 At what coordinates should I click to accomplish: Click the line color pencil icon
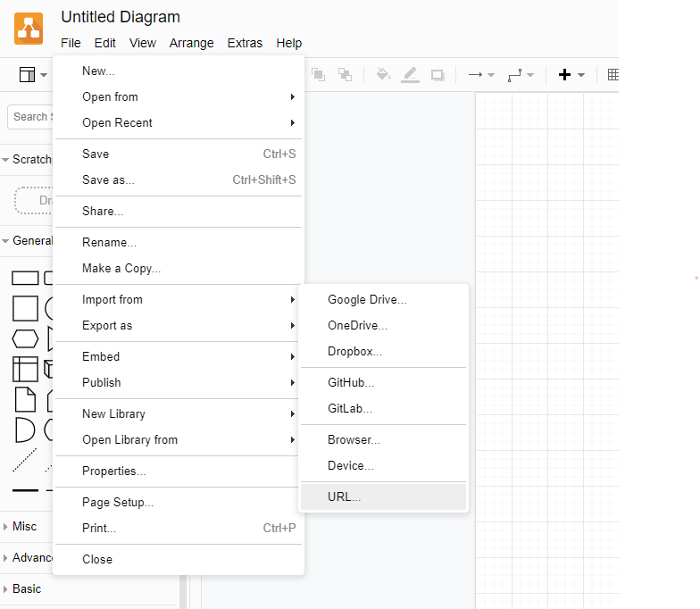[x=410, y=75]
